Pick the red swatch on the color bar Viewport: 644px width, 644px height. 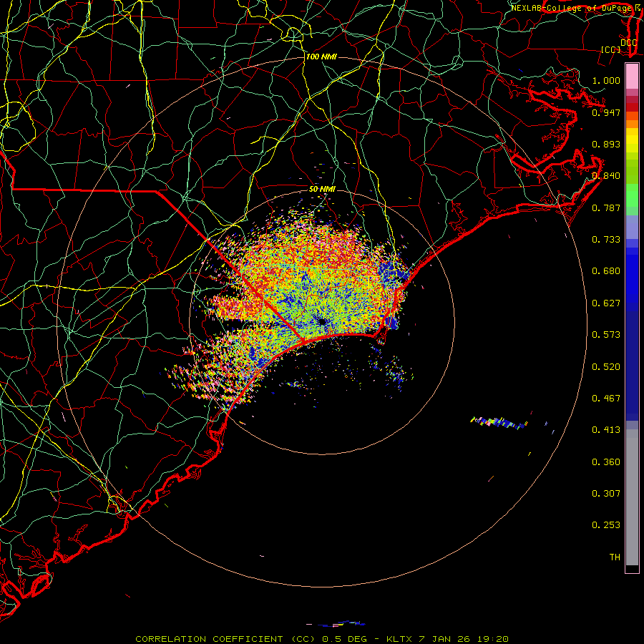632,107
